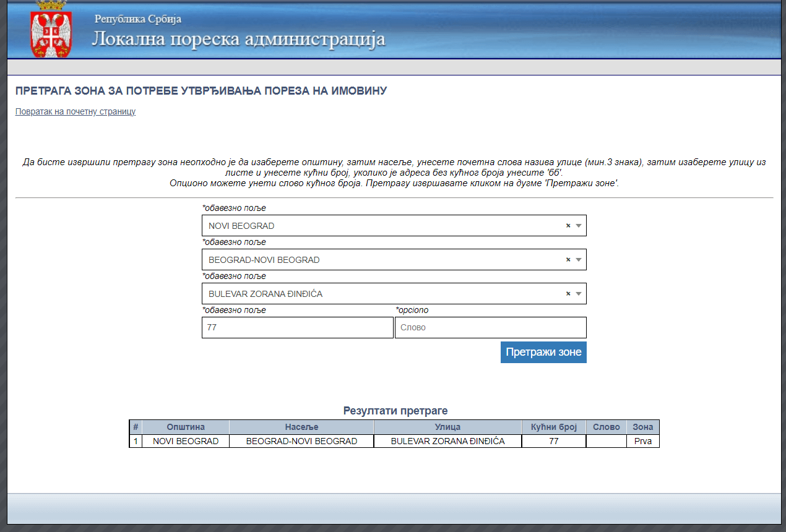Screen dimensions: 786x532
Task: Expand the settlement dropdown arrow for BEOGRAD-NOVI BEOGRAD
Action: click(579, 260)
